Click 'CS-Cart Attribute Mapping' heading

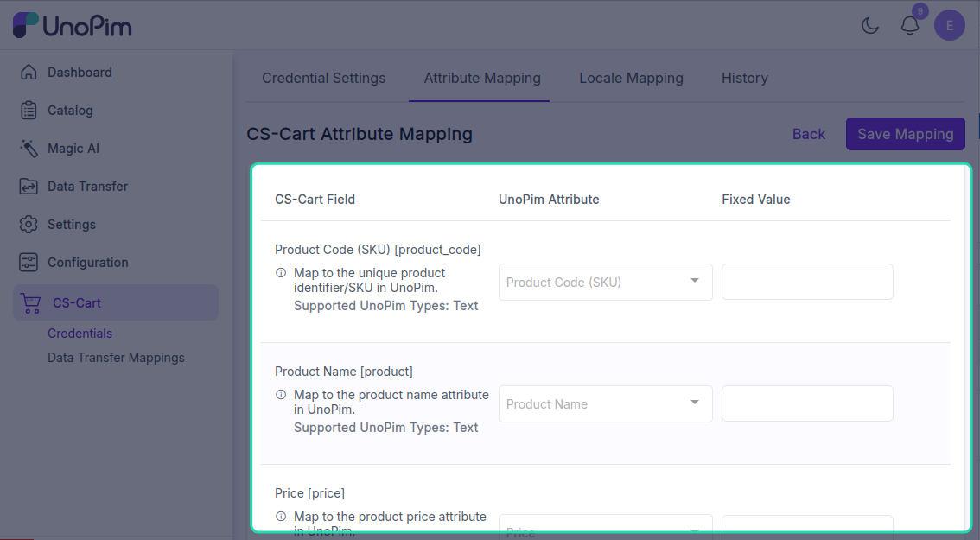[360, 134]
